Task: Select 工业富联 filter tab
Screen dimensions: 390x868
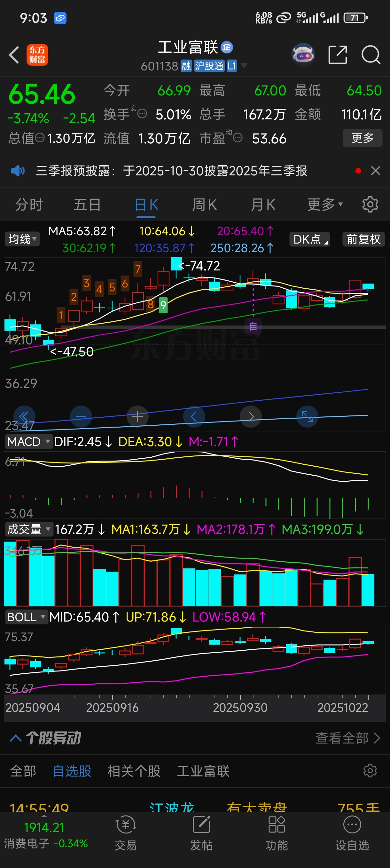Action: [203, 771]
